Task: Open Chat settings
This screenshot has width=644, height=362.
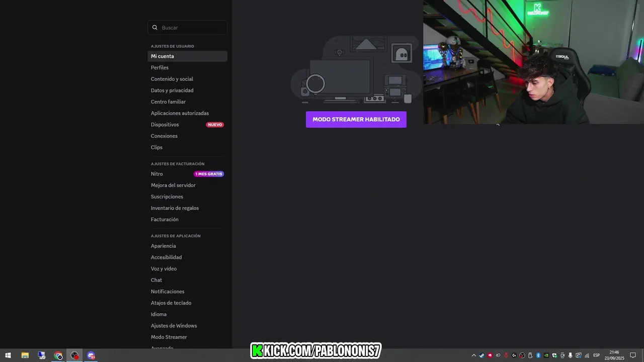Action: click(187, 280)
